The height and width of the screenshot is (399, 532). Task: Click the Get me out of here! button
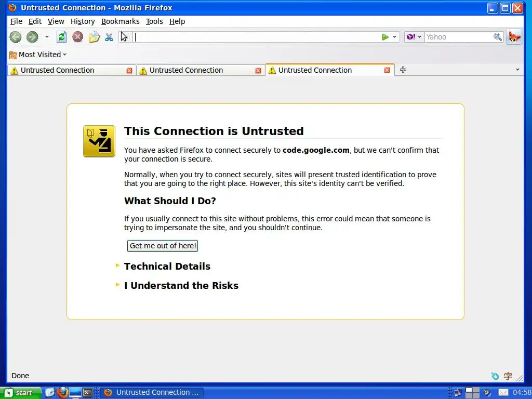click(x=163, y=246)
